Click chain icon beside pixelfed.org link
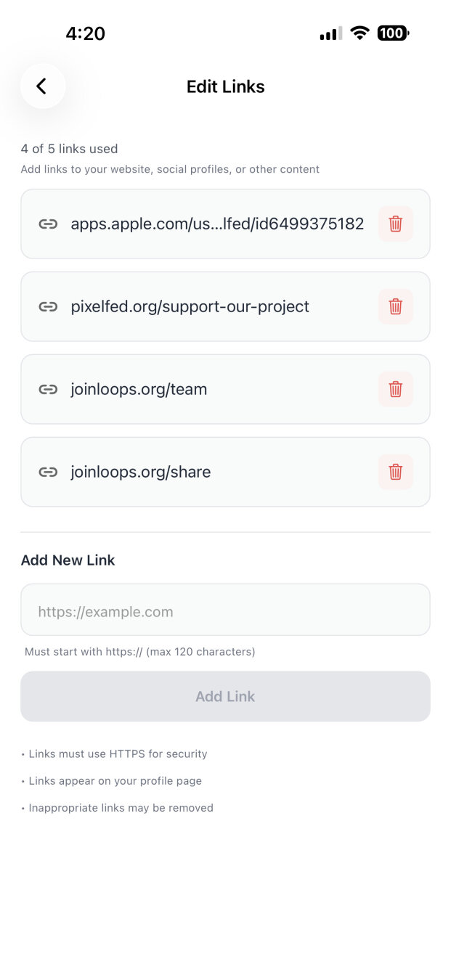Screen dimensions: 451x980 (48, 306)
